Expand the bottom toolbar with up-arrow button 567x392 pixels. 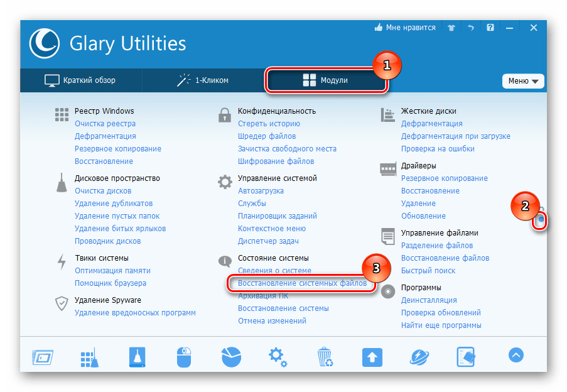(516, 355)
